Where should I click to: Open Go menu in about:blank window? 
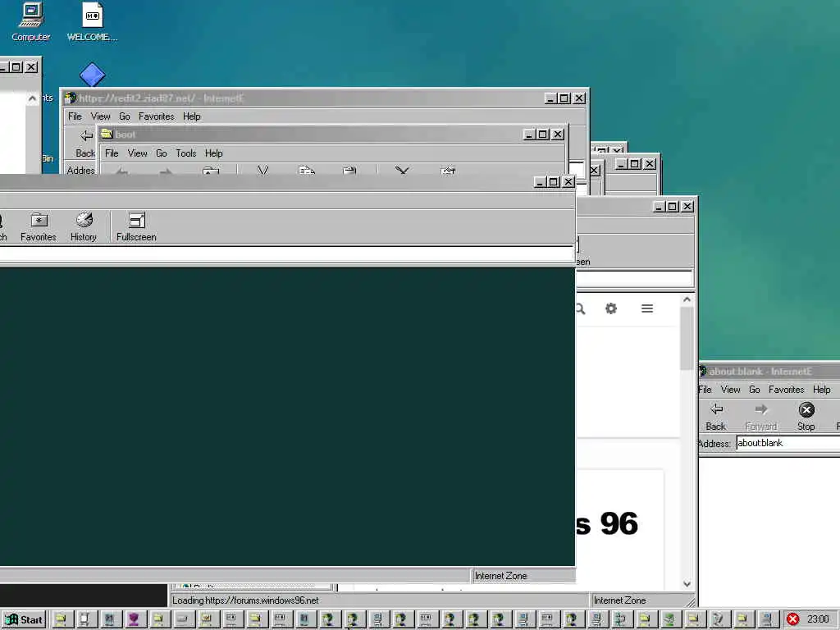(755, 390)
